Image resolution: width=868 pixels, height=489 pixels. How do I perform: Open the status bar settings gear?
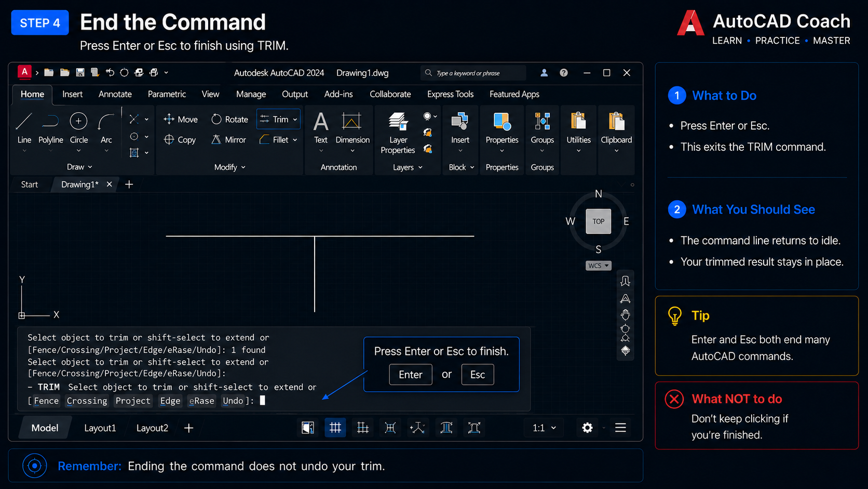[x=587, y=428]
